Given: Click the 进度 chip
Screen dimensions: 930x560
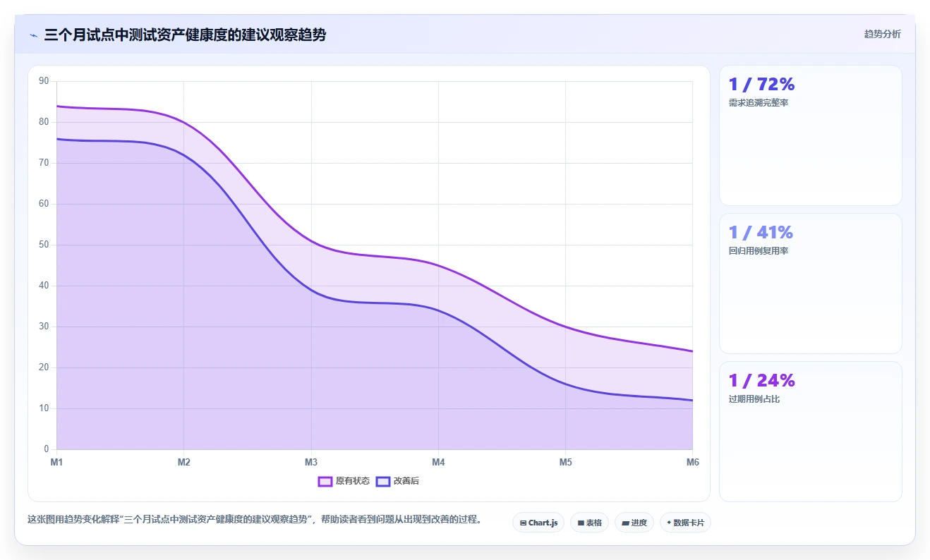Looking at the screenshot, I should point(634,523).
